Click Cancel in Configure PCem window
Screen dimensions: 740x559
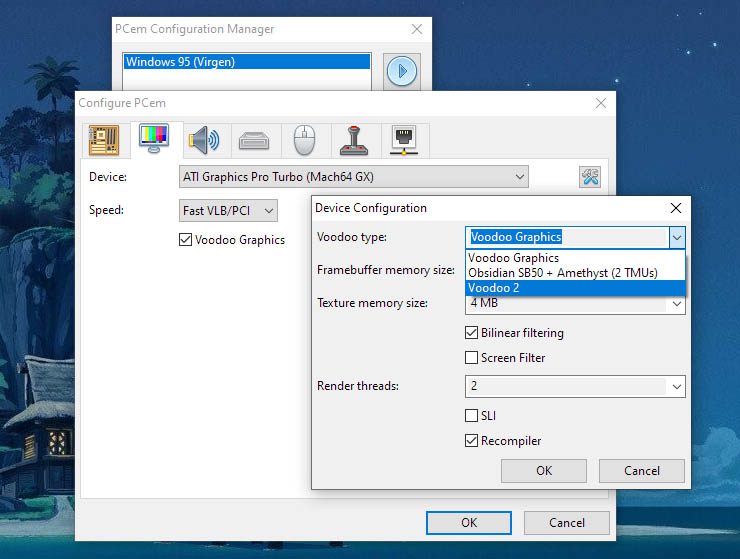(x=566, y=523)
